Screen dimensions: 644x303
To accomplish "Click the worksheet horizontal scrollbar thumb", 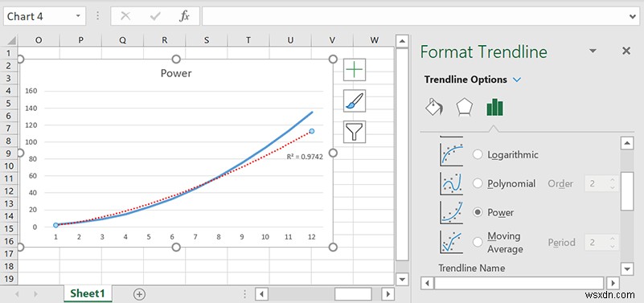I will click(353, 294).
